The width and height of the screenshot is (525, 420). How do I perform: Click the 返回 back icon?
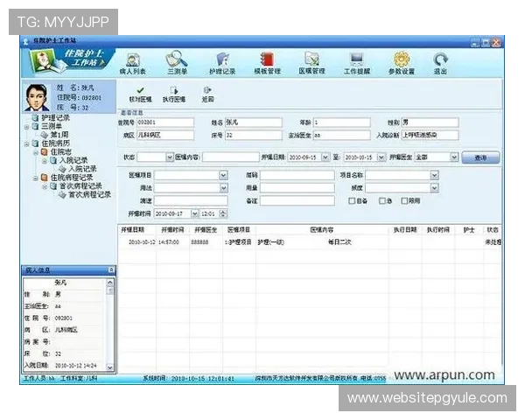click(x=207, y=94)
